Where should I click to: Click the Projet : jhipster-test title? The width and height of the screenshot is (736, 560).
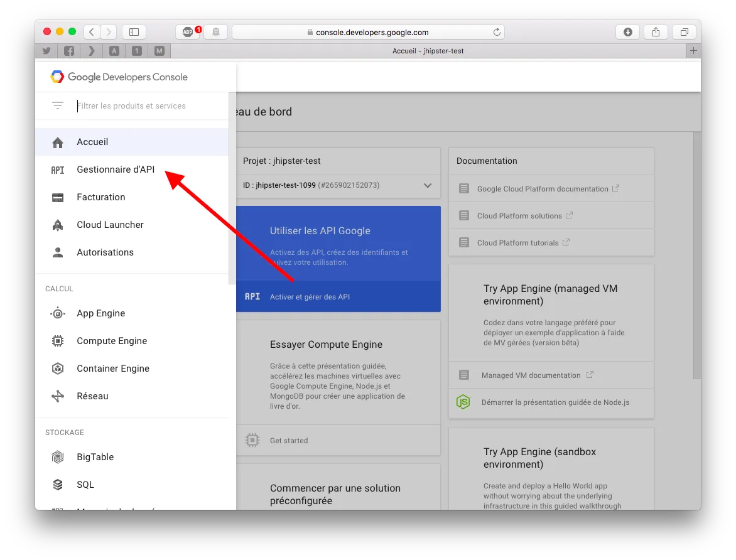281,161
